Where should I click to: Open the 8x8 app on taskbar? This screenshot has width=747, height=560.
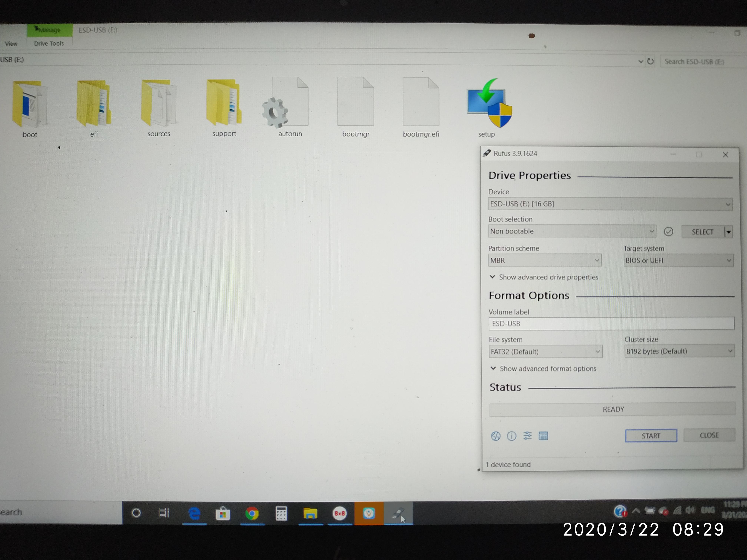339,513
